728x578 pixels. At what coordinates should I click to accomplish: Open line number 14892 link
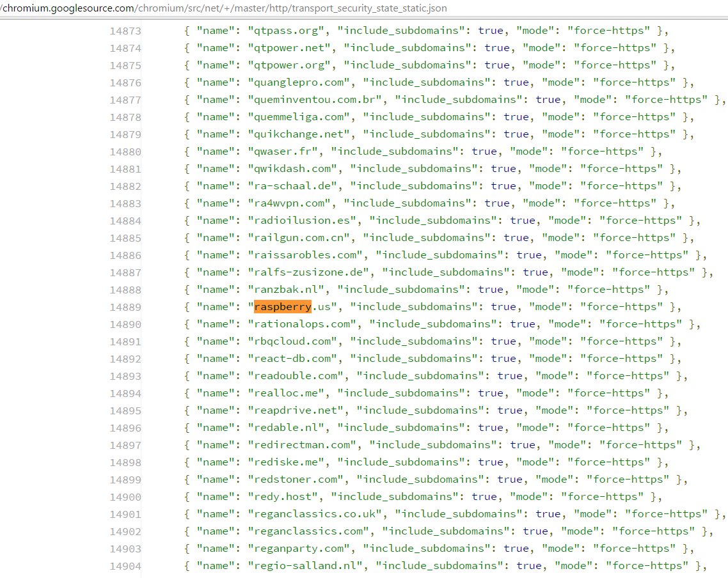(125, 359)
